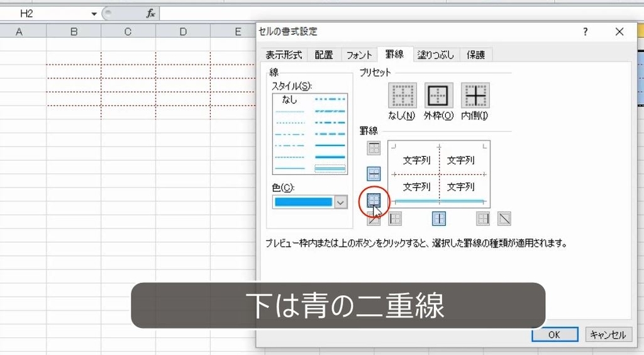Select the thick solid line style

click(x=330, y=157)
